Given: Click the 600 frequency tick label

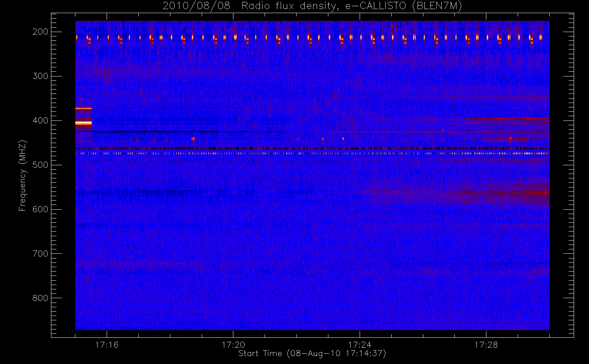Looking at the screenshot, I should click(x=40, y=209).
